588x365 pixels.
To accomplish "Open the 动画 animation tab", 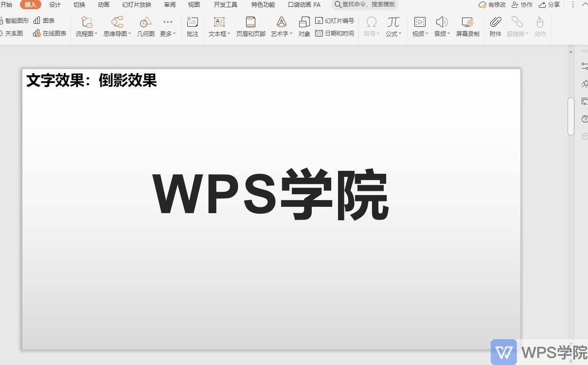I will pyautogui.click(x=104, y=5).
